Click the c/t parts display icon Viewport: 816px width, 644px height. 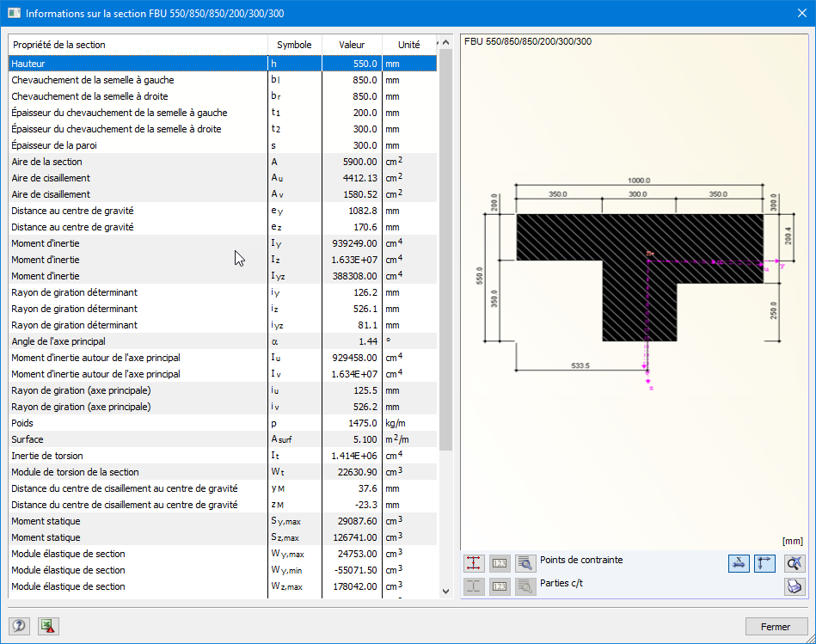[473, 586]
